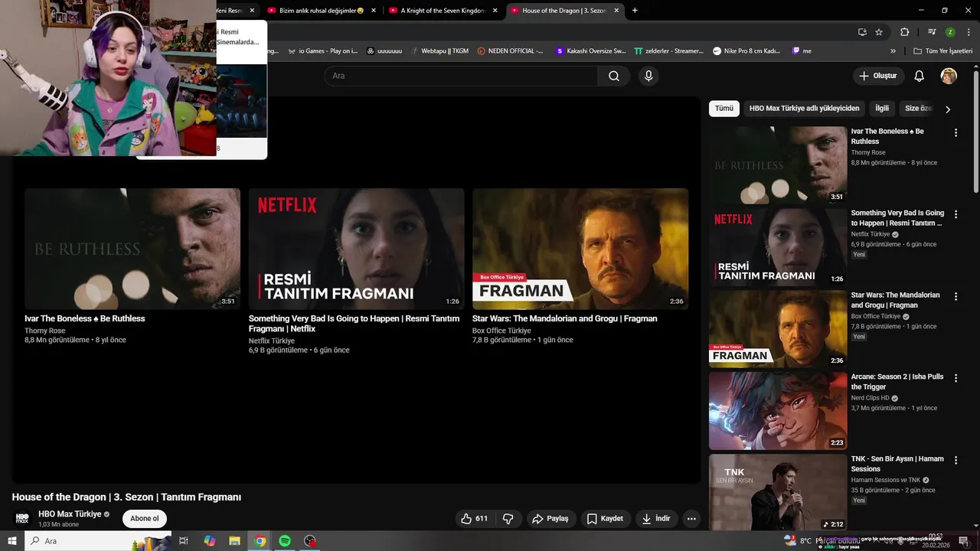Open the NEDEN OFFICIAL bookmark
The height and width of the screenshot is (551, 980).
[510, 51]
